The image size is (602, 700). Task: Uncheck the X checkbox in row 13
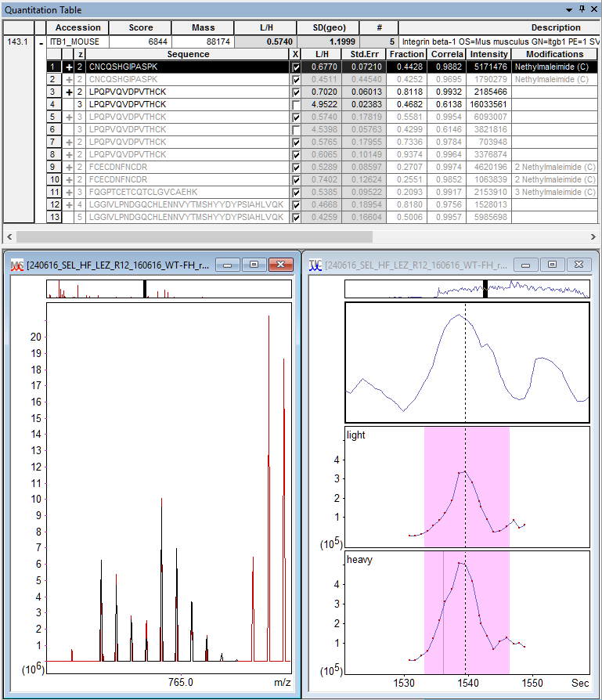[295, 218]
